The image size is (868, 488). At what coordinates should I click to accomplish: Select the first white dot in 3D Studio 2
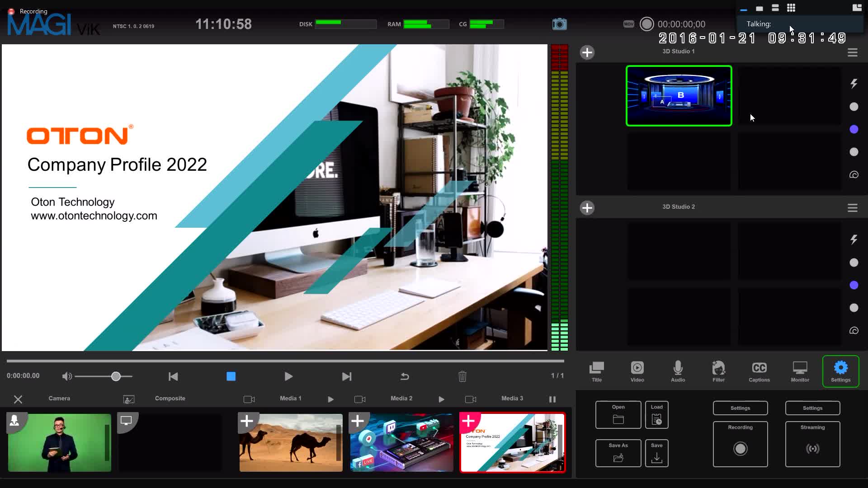[854, 263]
